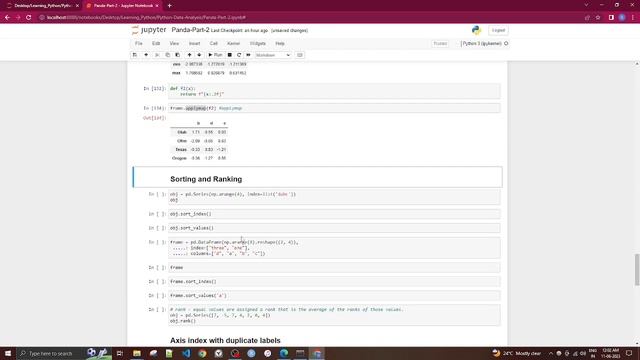Open the Kernel menu
The width and height of the screenshot is (640, 360).
point(233,43)
